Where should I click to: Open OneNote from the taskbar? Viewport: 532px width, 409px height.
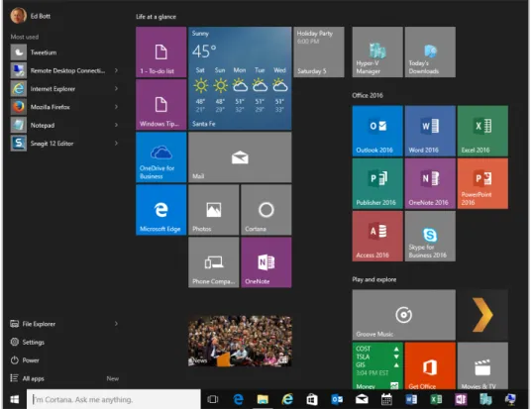coord(461,399)
